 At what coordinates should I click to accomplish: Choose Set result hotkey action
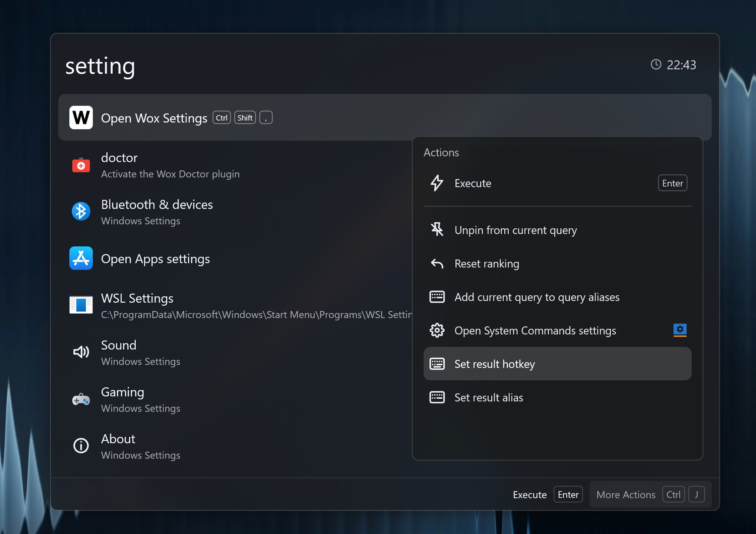point(557,364)
